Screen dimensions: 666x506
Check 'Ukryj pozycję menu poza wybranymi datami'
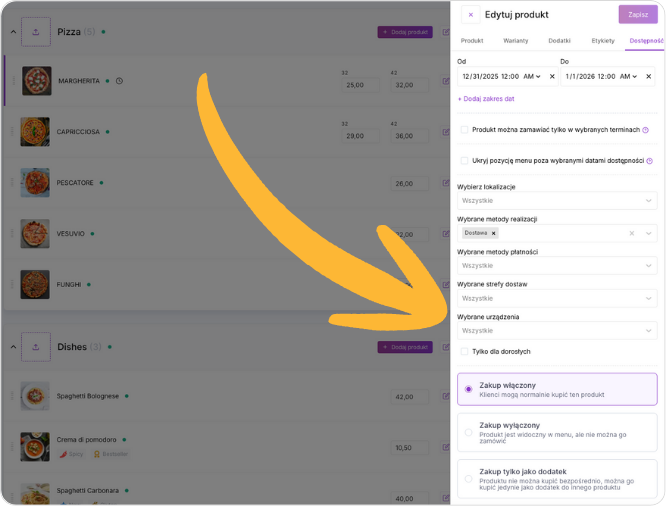464,160
